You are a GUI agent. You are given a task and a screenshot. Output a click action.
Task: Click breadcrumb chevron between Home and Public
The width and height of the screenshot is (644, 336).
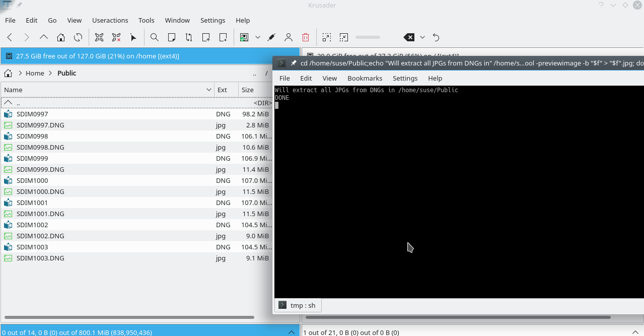click(51, 73)
